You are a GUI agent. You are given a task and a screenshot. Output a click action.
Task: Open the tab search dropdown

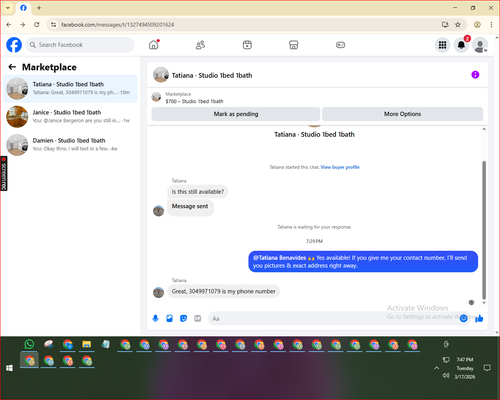8,8
